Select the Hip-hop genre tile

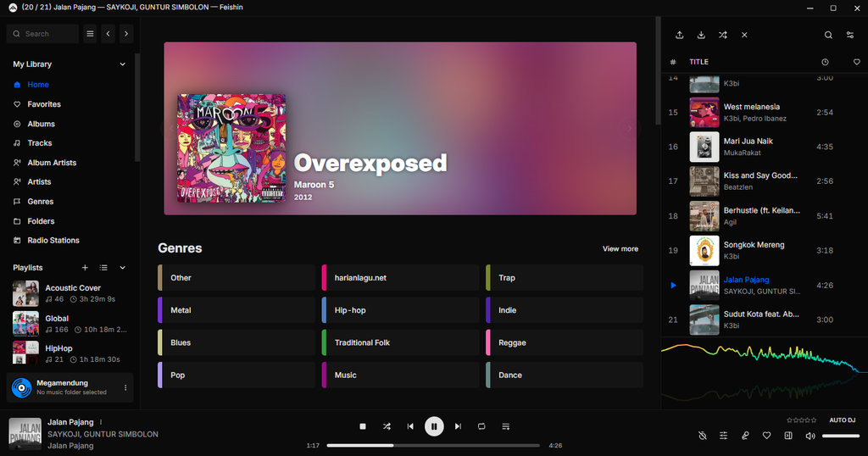[400, 310]
